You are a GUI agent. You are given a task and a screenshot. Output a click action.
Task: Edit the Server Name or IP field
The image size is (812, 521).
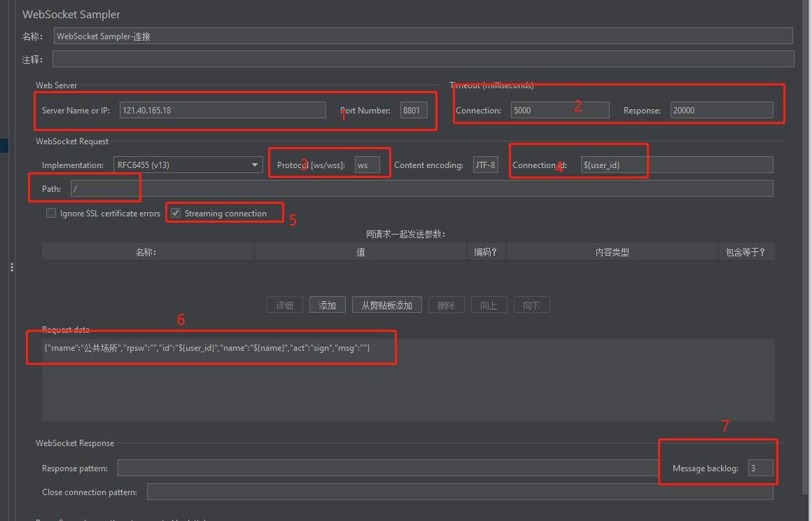(223, 110)
